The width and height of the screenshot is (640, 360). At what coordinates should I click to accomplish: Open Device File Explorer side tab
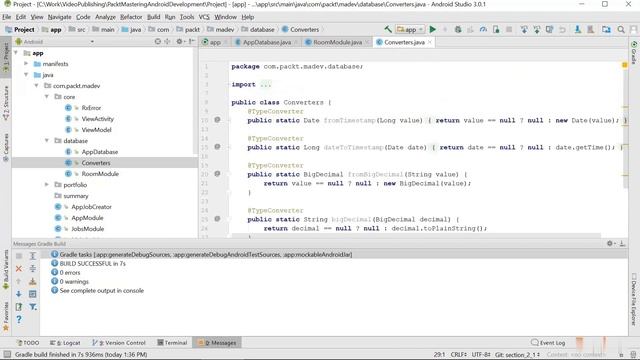click(633, 299)
